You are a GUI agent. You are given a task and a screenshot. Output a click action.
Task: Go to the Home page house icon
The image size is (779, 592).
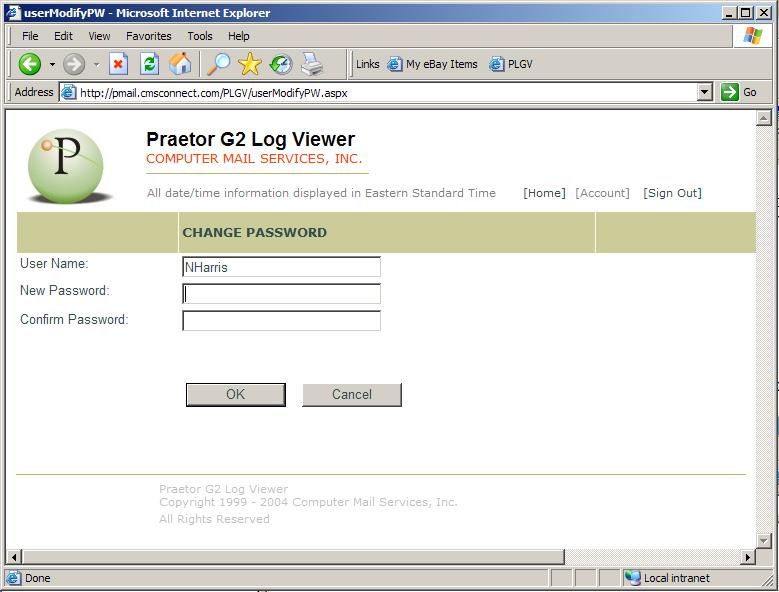pos(180,64)
